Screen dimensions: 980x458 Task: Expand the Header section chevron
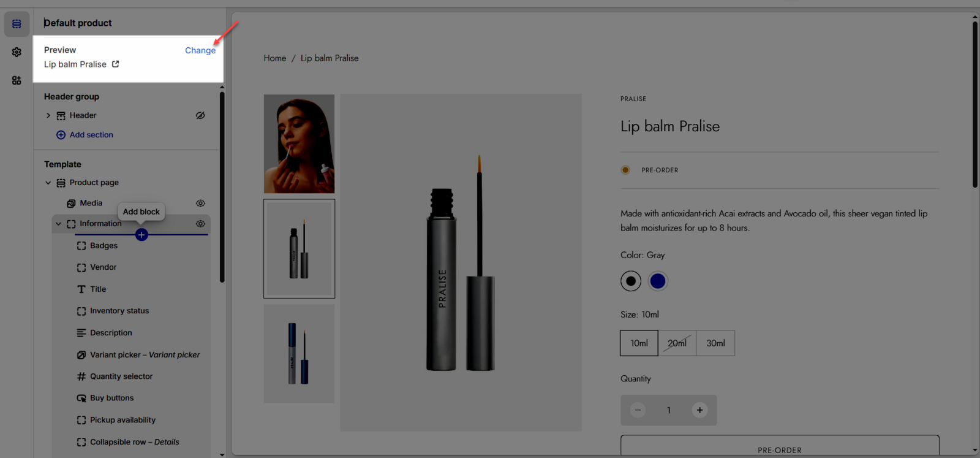tap(48, 115)
